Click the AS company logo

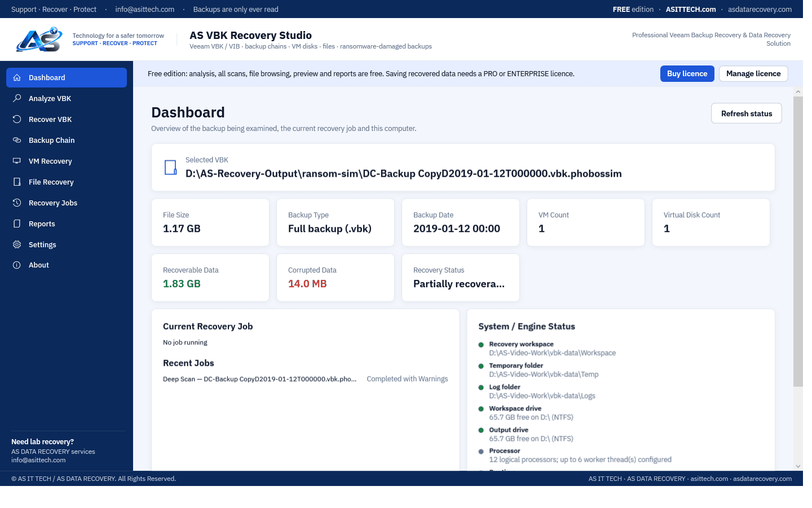point(39,40)
